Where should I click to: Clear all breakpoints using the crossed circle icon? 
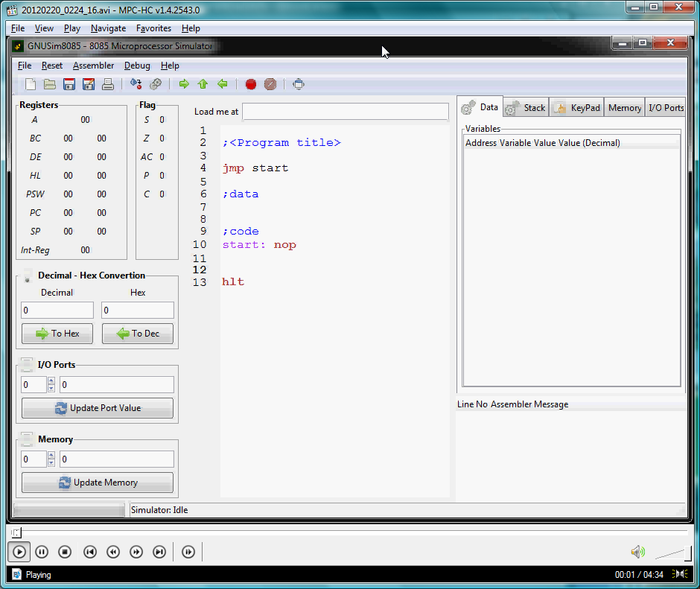[270, 84]
